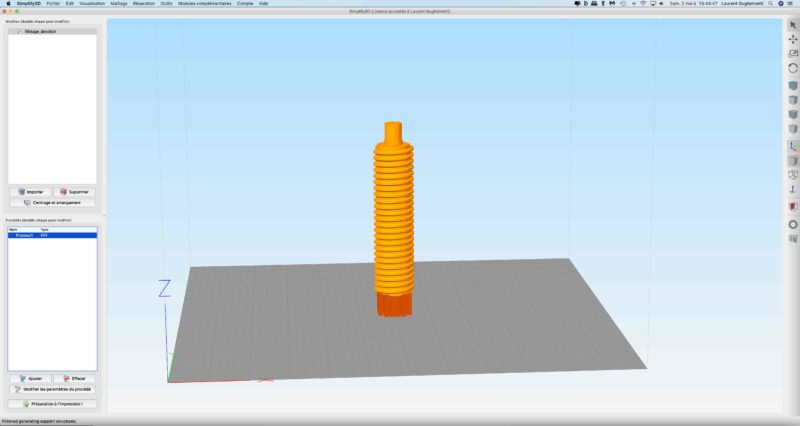Click Modifier les paramètres du procédé
Screen dimensions: 800x426
(52, 389)
